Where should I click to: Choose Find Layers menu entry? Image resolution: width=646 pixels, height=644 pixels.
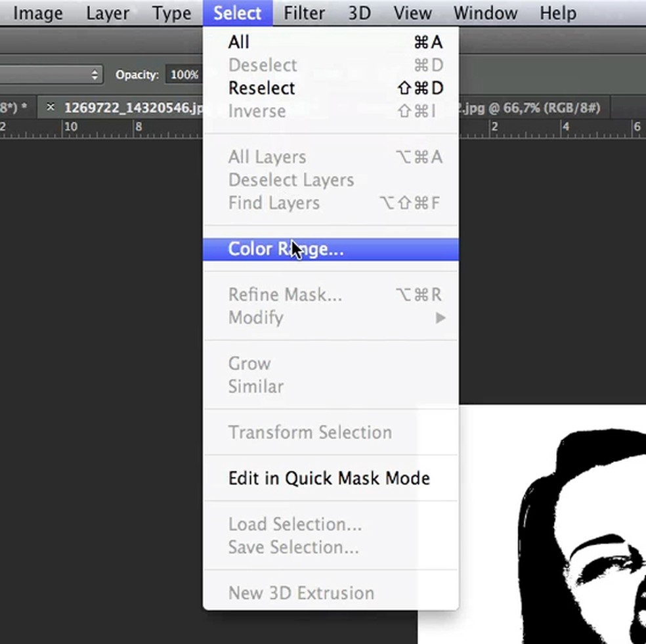331,203
